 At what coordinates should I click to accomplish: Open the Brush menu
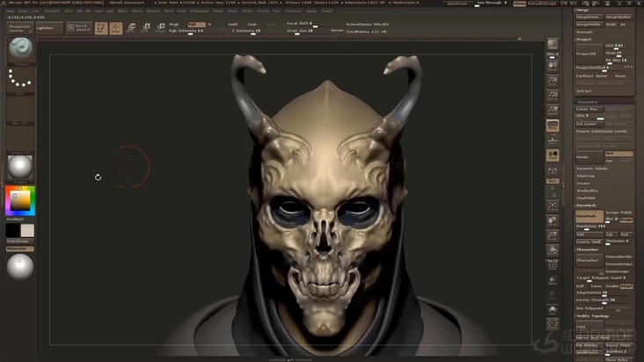tap(23, 11)
